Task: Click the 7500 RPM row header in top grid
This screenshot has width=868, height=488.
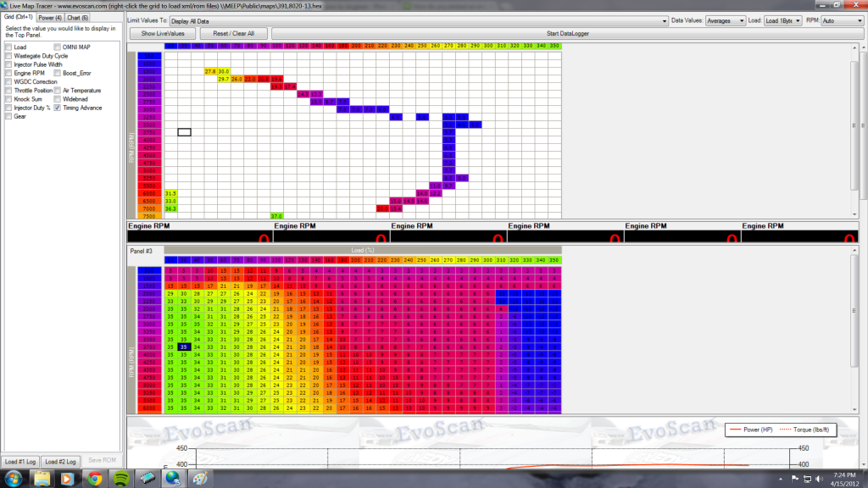Action: [x=149, y=216]
